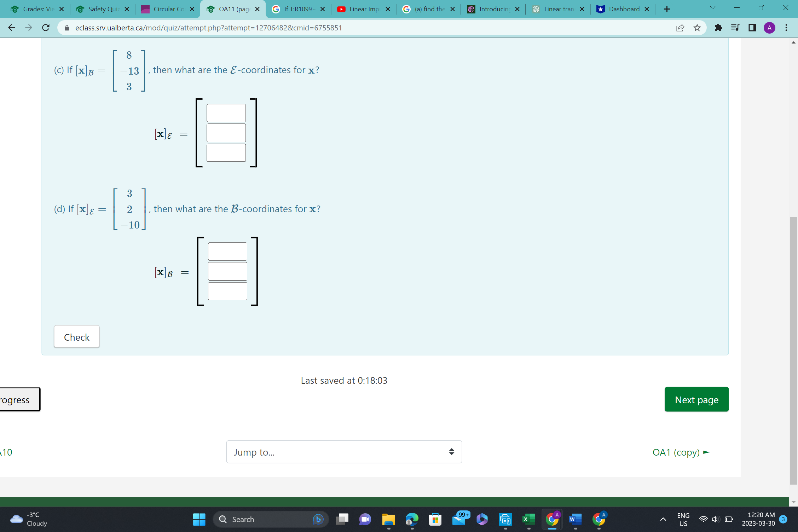This screenshot has height=532, width=798.
Task: Open Microsoft Edge from the taskbar
Action: 412,519
